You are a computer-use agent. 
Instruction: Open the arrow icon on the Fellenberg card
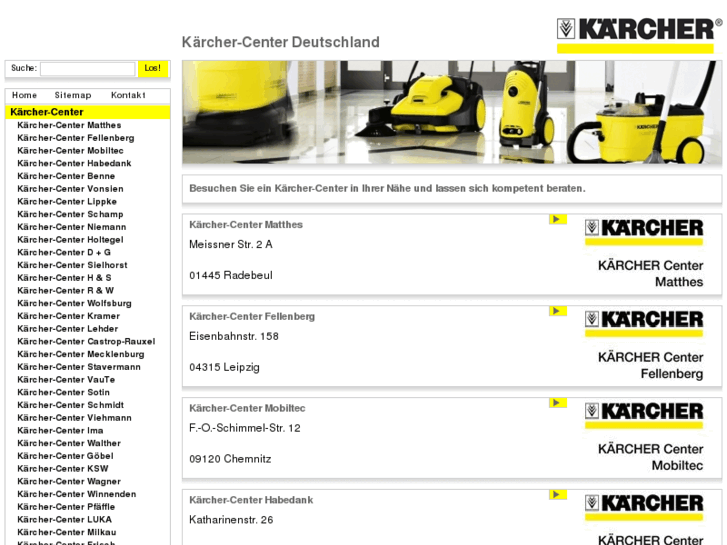coord(558,311)
